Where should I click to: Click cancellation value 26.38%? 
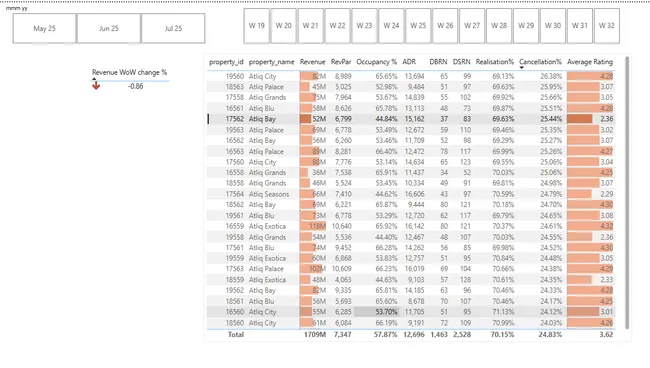click(551, 76)
